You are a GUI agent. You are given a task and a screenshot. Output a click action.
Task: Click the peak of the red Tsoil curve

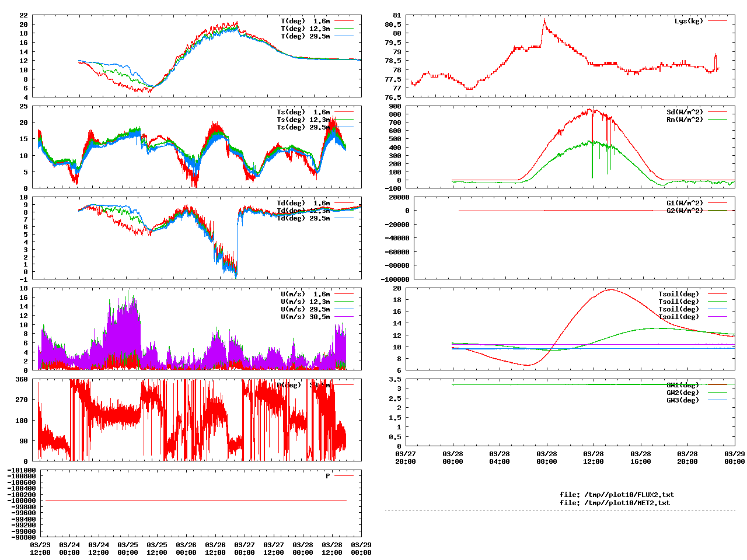point(611,289)
